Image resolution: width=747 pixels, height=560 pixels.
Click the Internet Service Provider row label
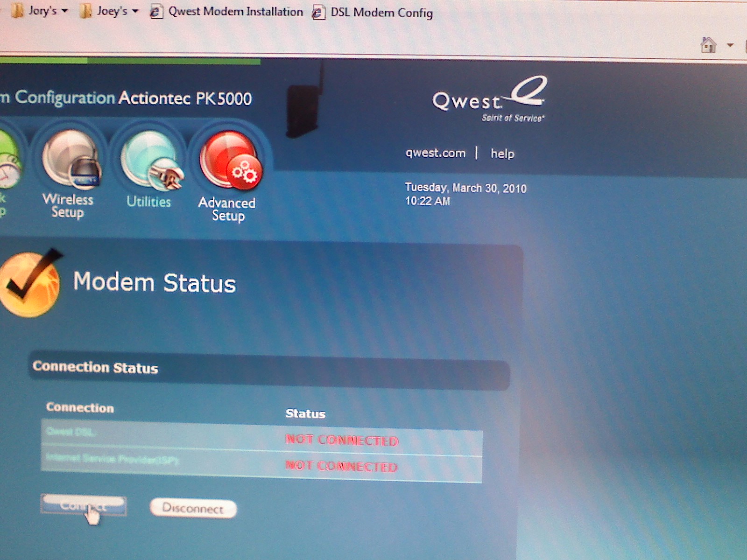pos(113,459)
